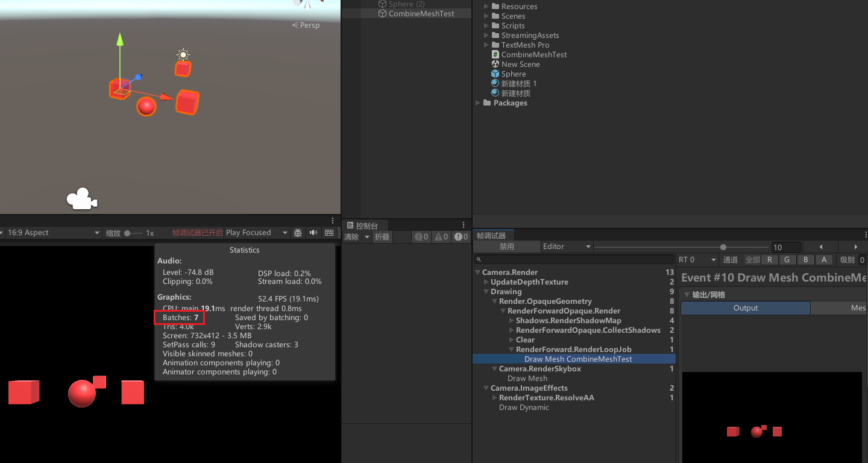Click the frame debugger event slider handle
Image resolution: width=868 pixels, height=463 pixels.
pos(723,247)
